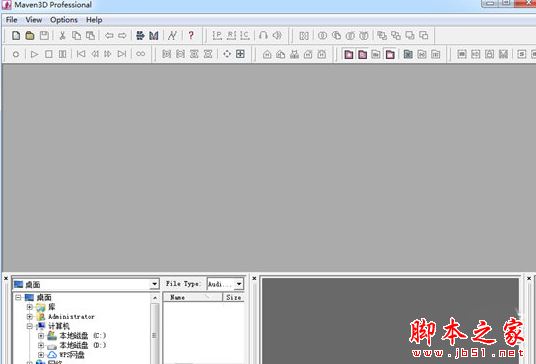Click the single house icon
This screenshot has width=536, height=364.
point(267,54)
